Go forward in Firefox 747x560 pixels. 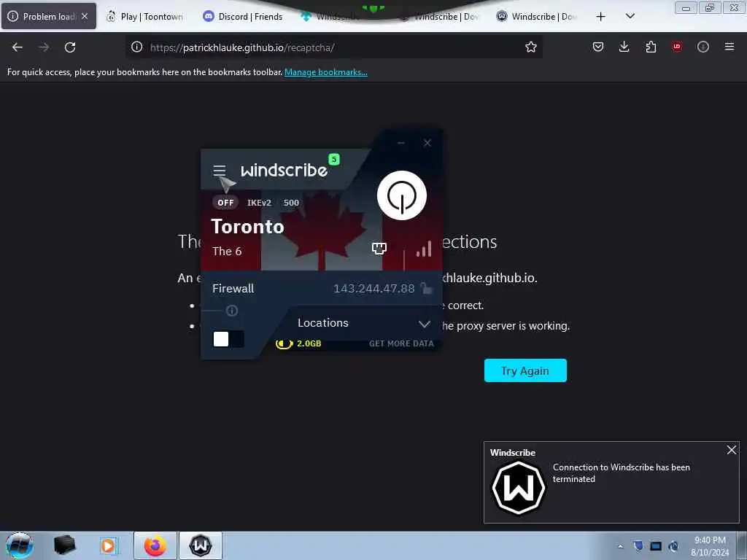coord(44,47)
